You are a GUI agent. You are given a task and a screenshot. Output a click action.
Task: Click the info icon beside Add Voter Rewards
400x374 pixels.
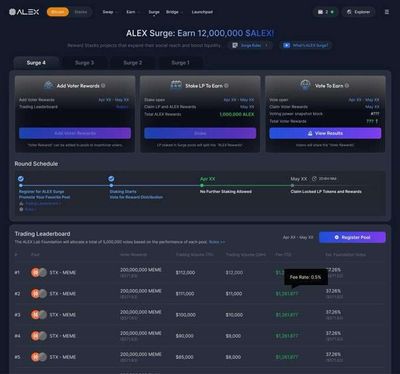click(x=103, y=86)
